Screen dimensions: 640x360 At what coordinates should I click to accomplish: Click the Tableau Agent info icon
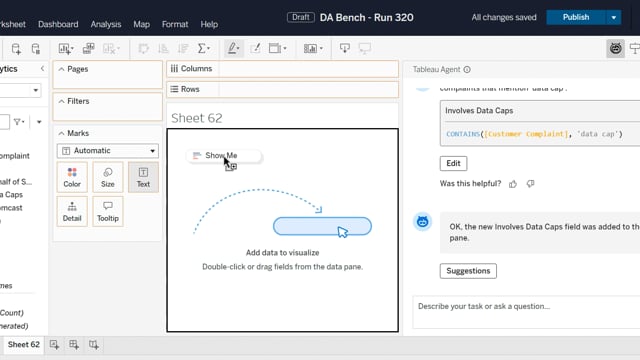click(467, 70)
